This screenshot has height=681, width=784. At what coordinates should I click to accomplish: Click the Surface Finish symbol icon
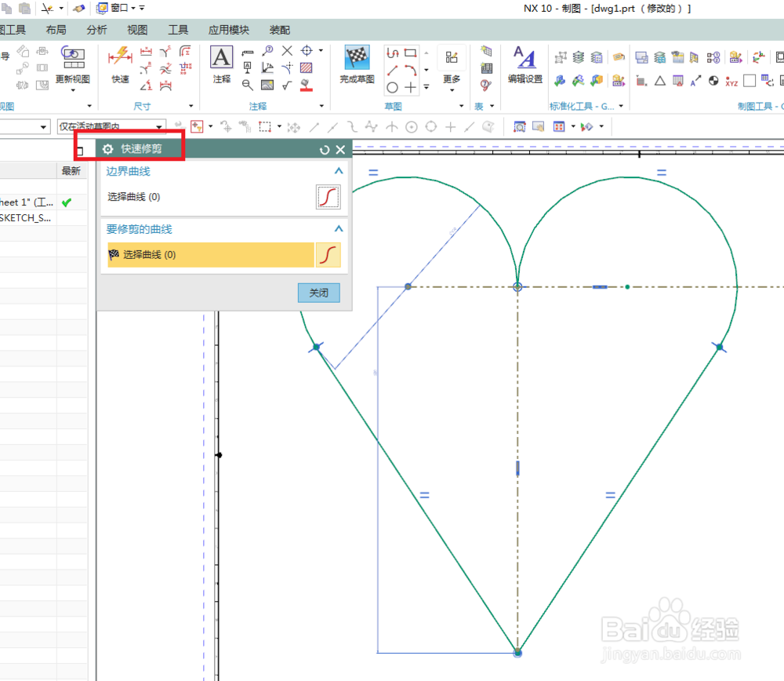tap(287, 86)
